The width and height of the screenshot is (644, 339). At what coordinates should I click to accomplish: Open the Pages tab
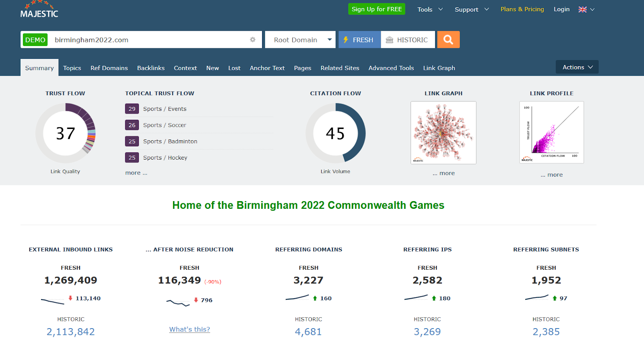303,68
